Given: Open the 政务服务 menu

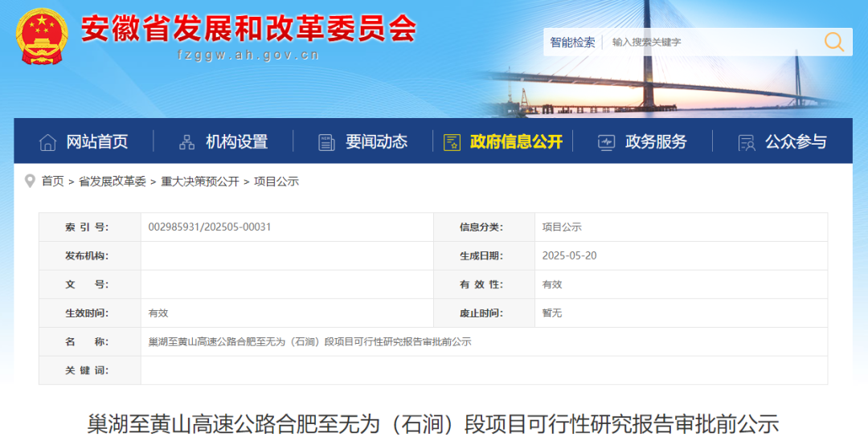Looking at the screenshot, I should click(x=656, y=142).
